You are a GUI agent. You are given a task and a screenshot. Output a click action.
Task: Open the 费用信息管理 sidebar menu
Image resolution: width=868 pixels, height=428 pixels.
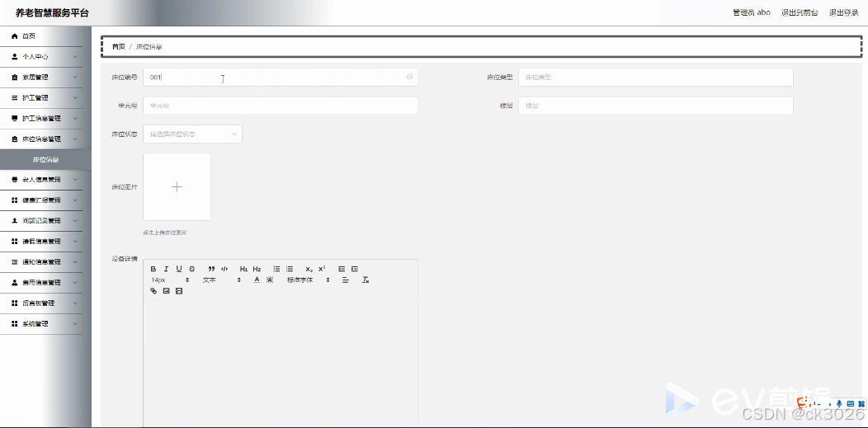(x=41, y=283)
